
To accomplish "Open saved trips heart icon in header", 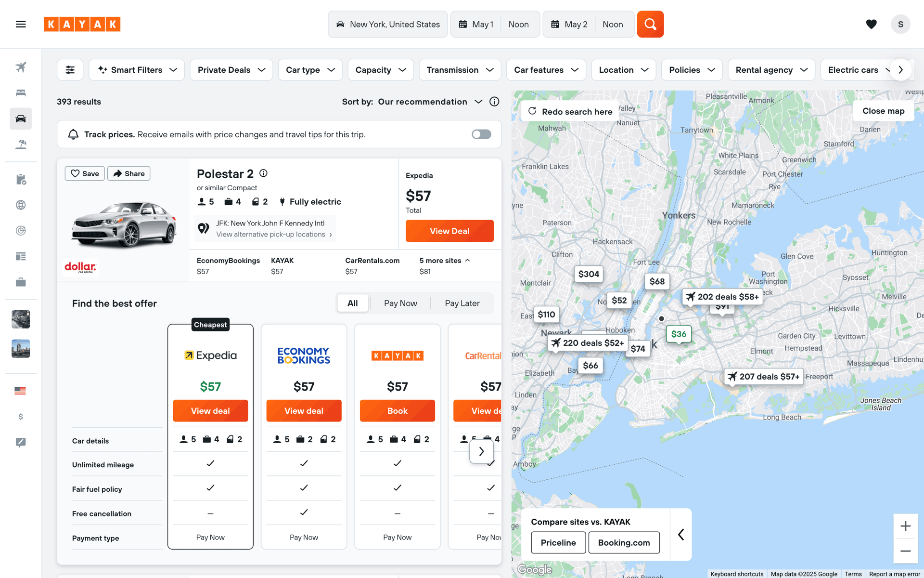I will coord(871,24).
